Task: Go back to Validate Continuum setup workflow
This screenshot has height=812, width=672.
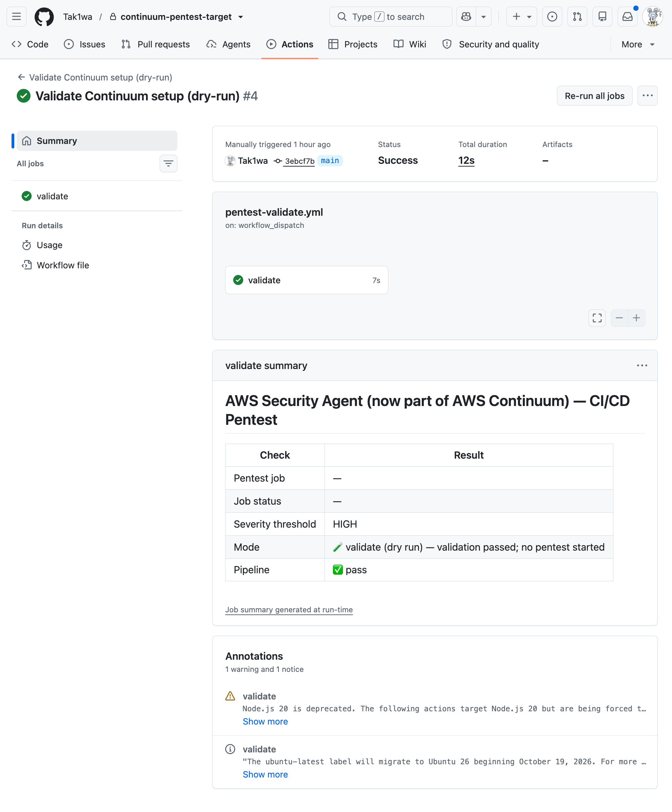Action: (95, 77)
